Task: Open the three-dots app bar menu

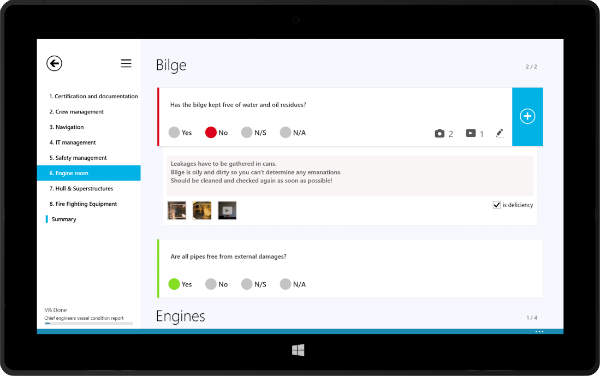Action: tap(539, 332)
